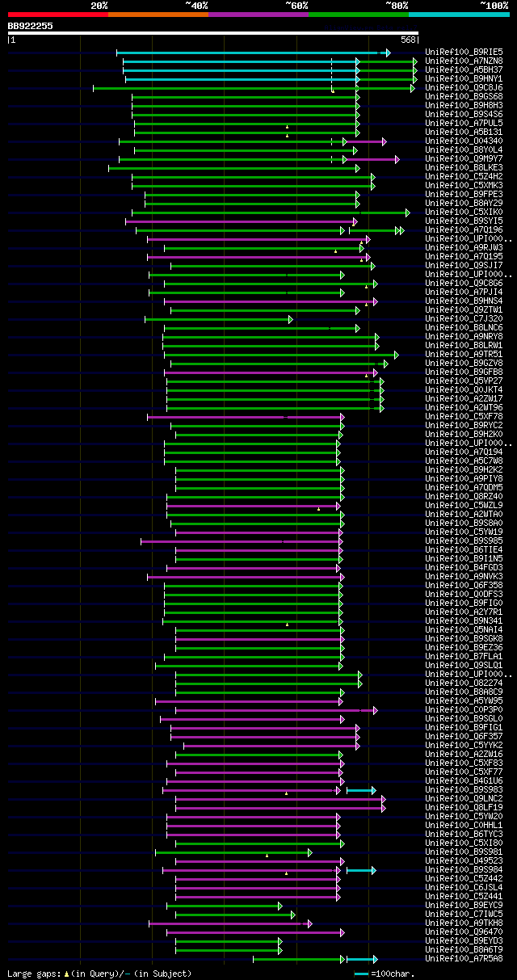Select hit label UniRef100_C0HHL1

pyautogui.click(x=464, y=826)
